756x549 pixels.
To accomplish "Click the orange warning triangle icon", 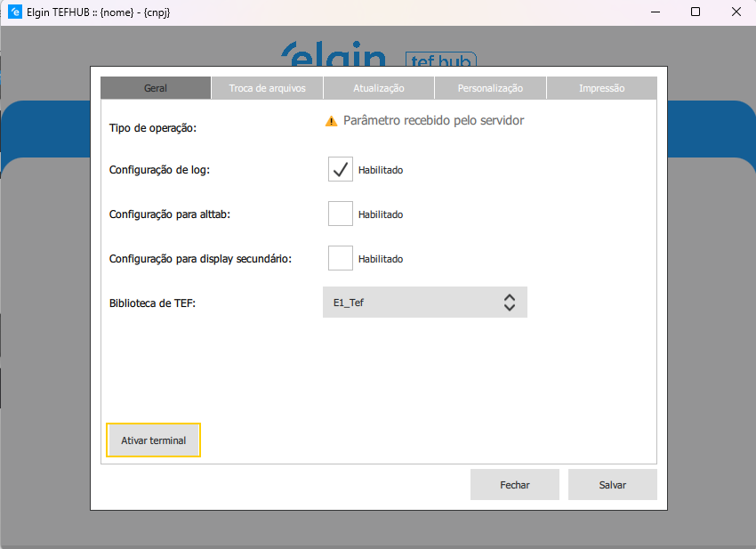I will pyautogui.click(x=331, y=121).
